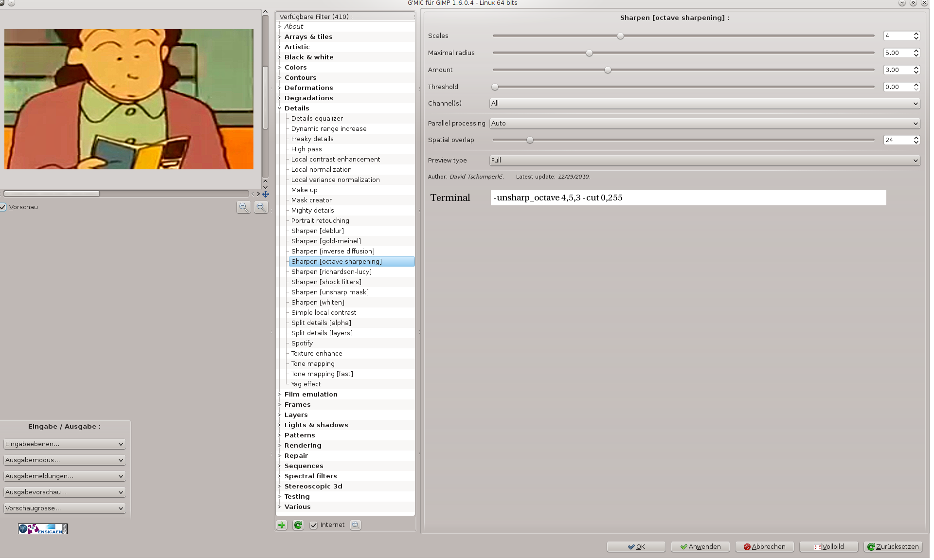Select the Mighty details filter
The width and height of the screenshot is (934, 560).
point(313,211)
